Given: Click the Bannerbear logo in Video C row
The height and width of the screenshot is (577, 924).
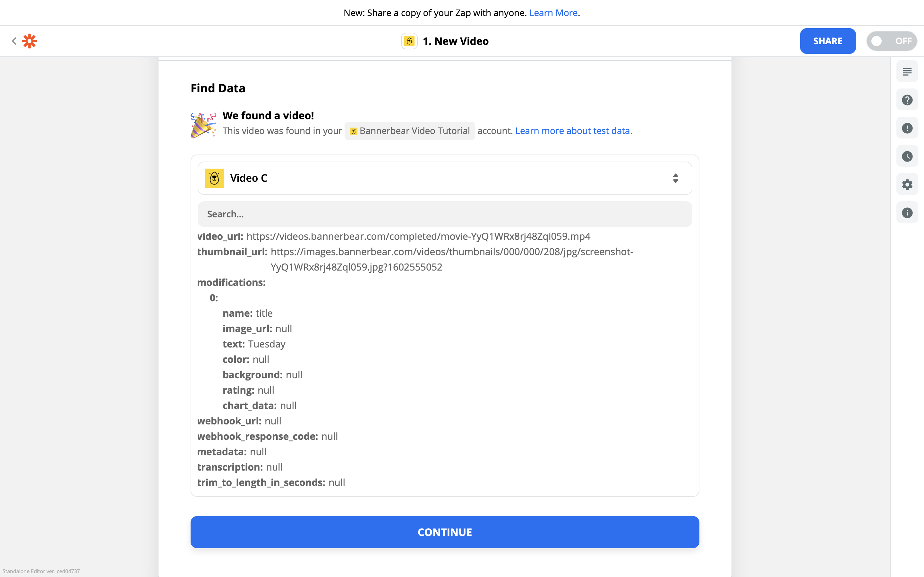Looking at the screenshot, I should tap(214, 178).
